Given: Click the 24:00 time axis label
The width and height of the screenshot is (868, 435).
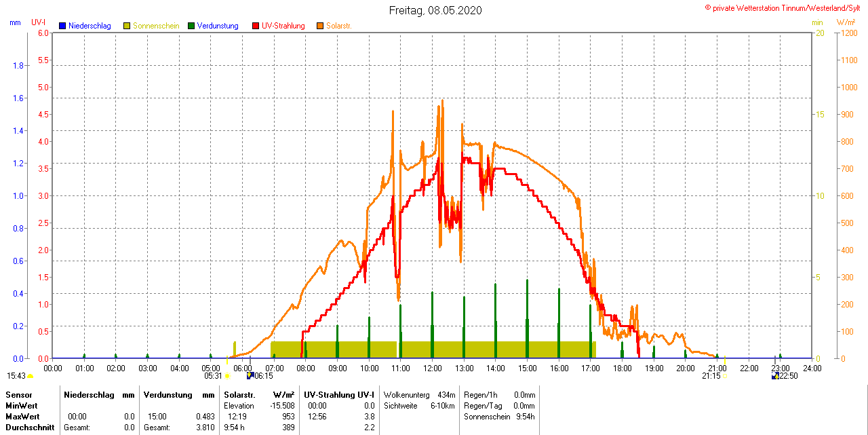Looking at the screenshot, I should point(812,368).
